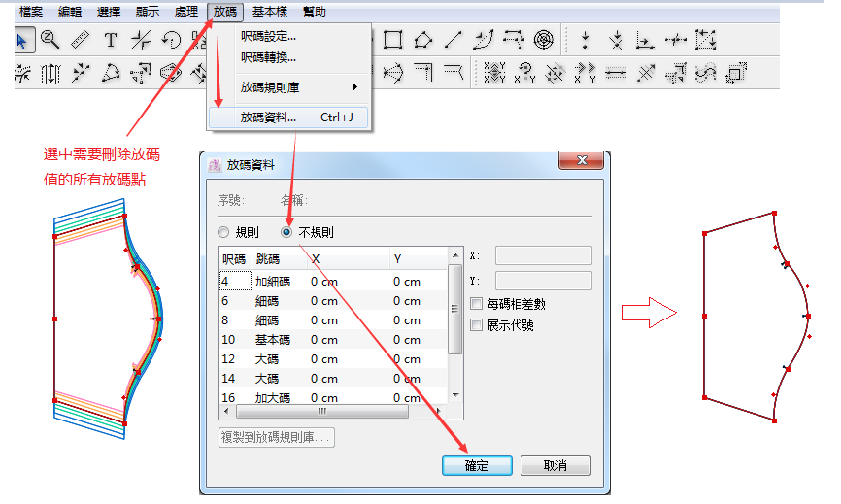The image size is (841, 504).
Task: Click the XY rotate grading tool
Action: tap(524, 73)
